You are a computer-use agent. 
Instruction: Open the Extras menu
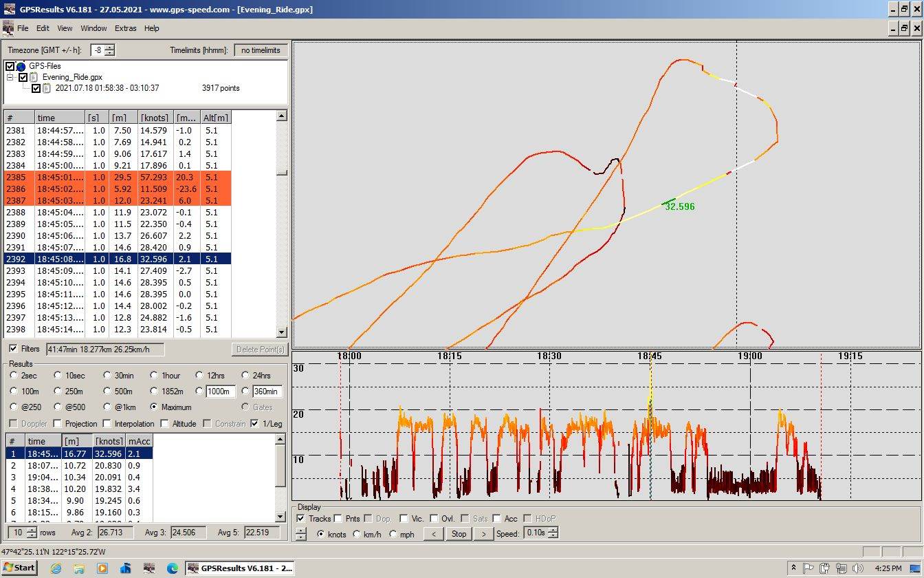coord(126,28)
